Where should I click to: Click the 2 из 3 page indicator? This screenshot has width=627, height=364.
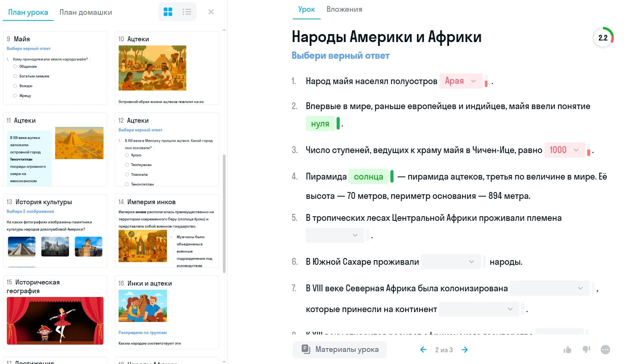point(444,350)
